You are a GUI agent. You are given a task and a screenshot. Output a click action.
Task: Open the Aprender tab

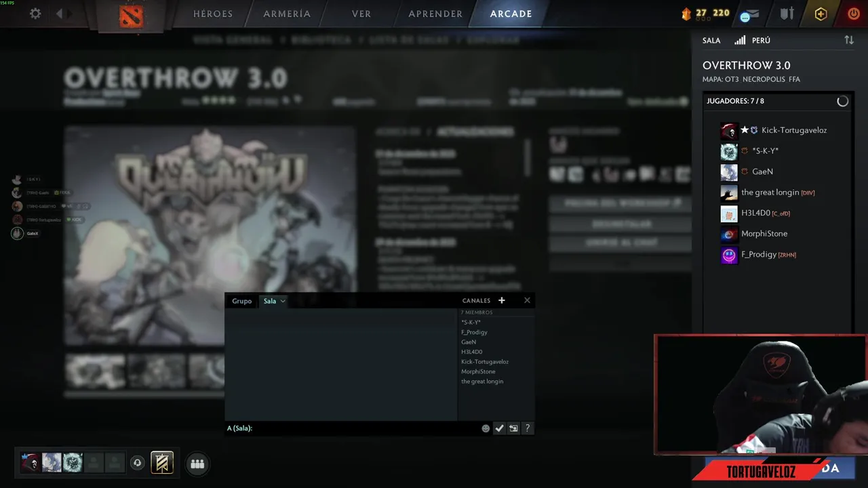[435, 14]
